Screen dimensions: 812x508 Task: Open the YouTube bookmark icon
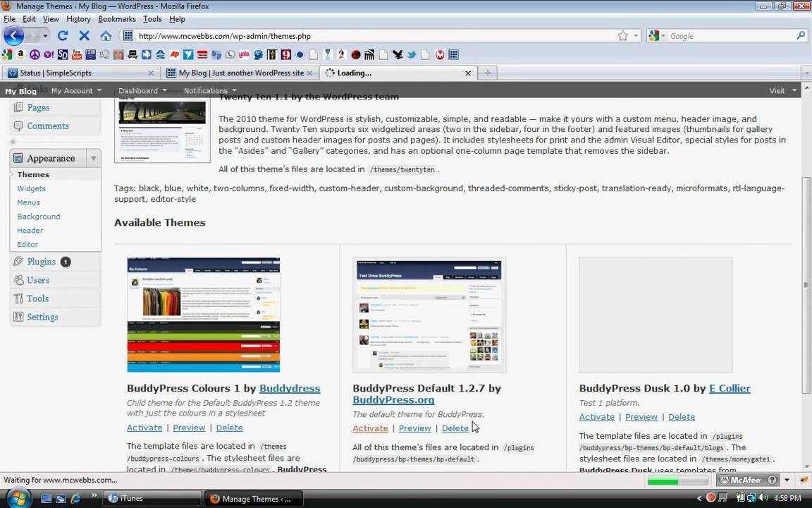(77, 54)
